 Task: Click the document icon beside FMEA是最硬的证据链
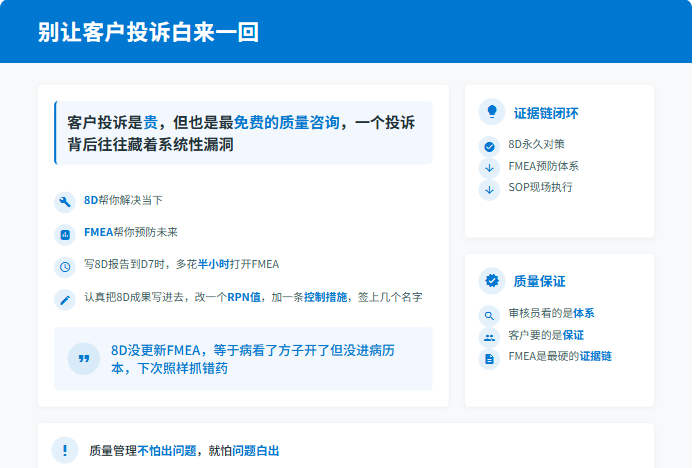coord(489,359)
